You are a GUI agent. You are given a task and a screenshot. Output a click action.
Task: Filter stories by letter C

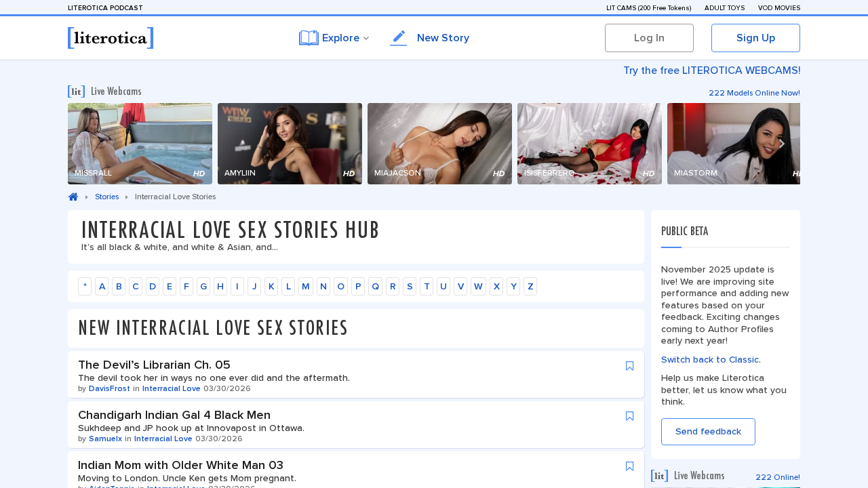point(136,286)
